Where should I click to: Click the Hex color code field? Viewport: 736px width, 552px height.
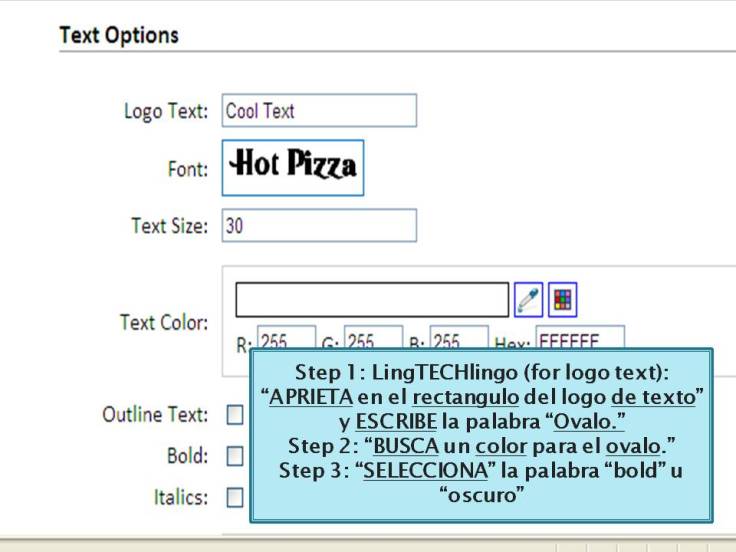pyautogui.click(x=580, y=339)
